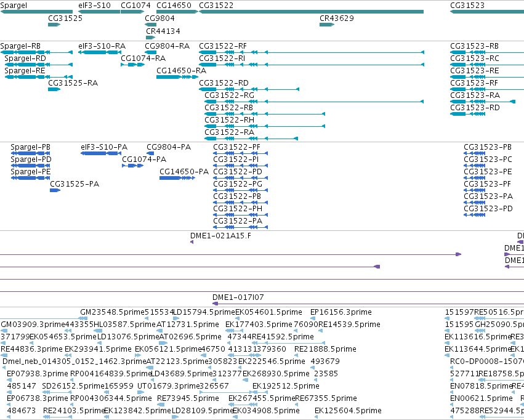The width and height of the screenshot is (524, 420).
Task: Click EST EP16156.3prime
Action: tap(341, 312)
